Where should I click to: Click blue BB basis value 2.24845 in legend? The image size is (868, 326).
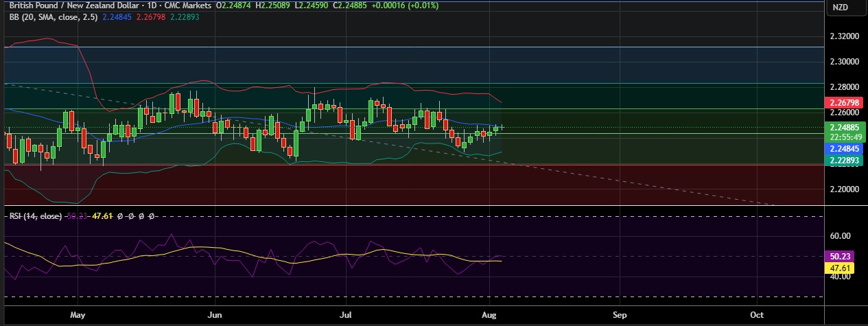117,16
